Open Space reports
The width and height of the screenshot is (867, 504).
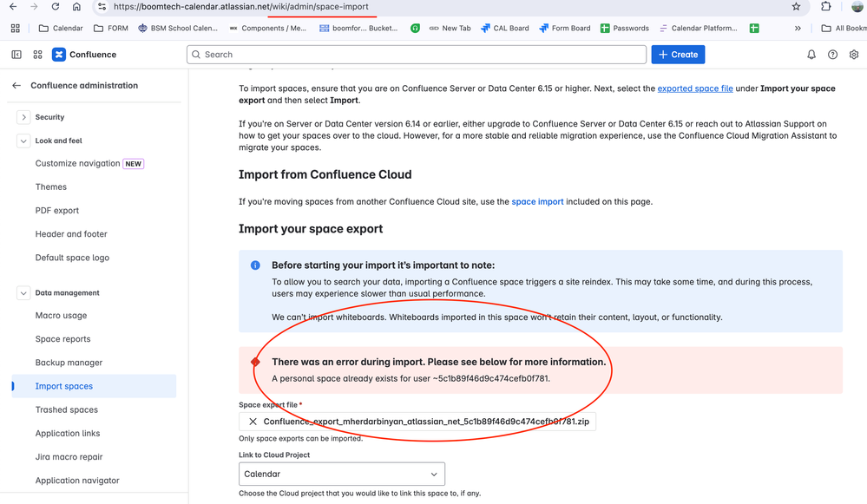click(63, 339)
